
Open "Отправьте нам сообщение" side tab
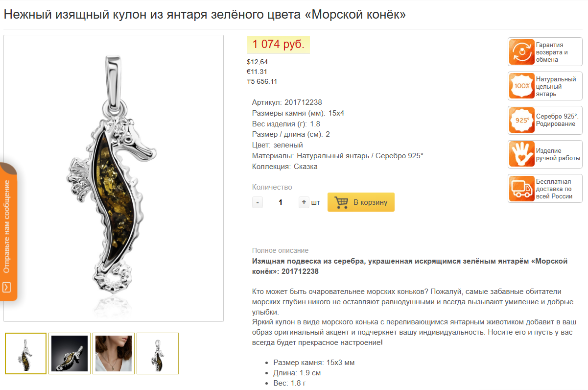click(x=7, y=226)
